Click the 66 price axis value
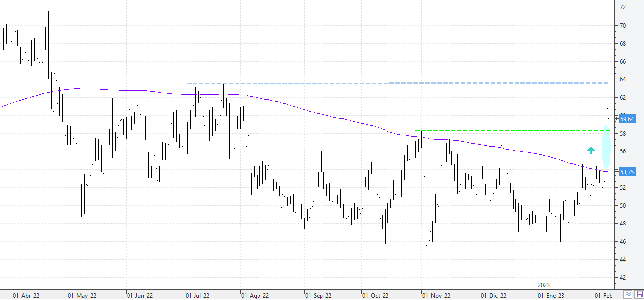The width and height of the screenshot is (644, 300). [622, 62]
